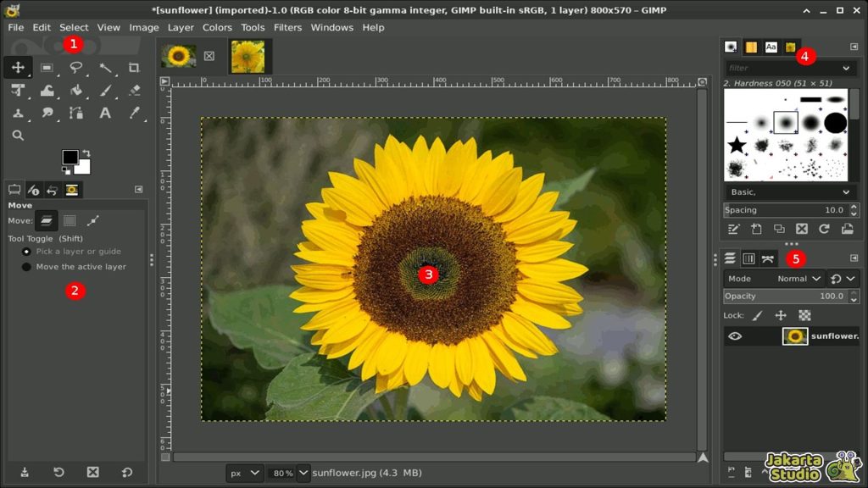
Task: Activate the Eraser tool
Action: tap(134, 91)
